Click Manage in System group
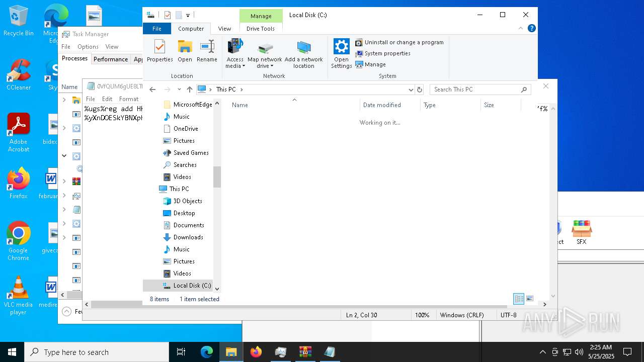Screen dimensions: 644x362 click(371, 64)
